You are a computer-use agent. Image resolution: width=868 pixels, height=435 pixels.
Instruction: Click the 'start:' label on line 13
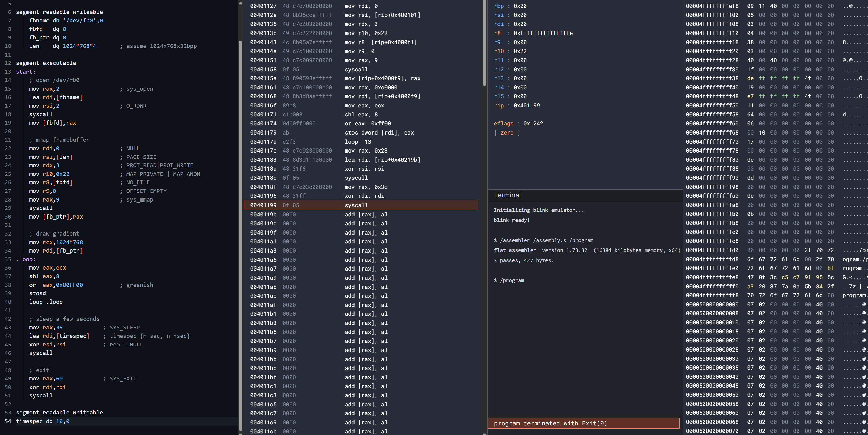[26, 72]
